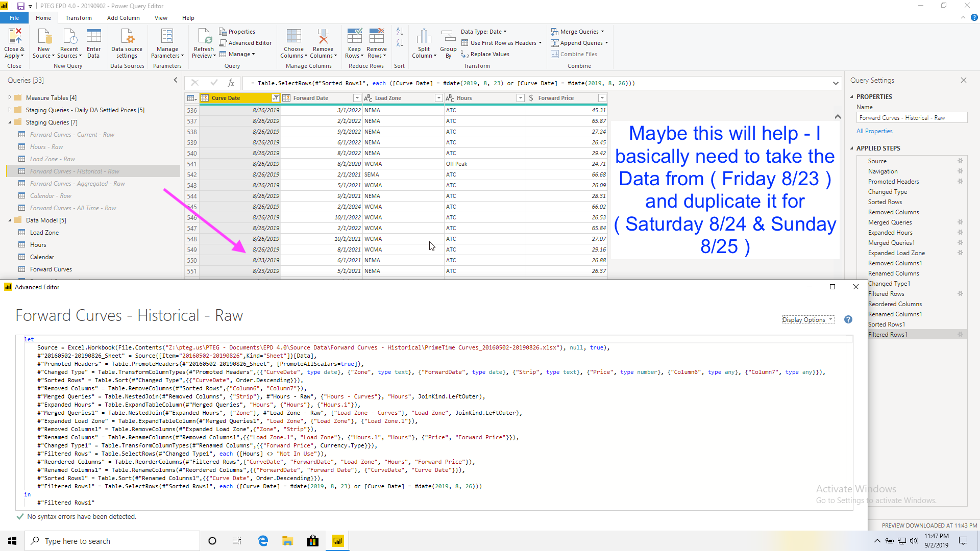
Task: Click the Enter Data icon
Action: [93, 37]
